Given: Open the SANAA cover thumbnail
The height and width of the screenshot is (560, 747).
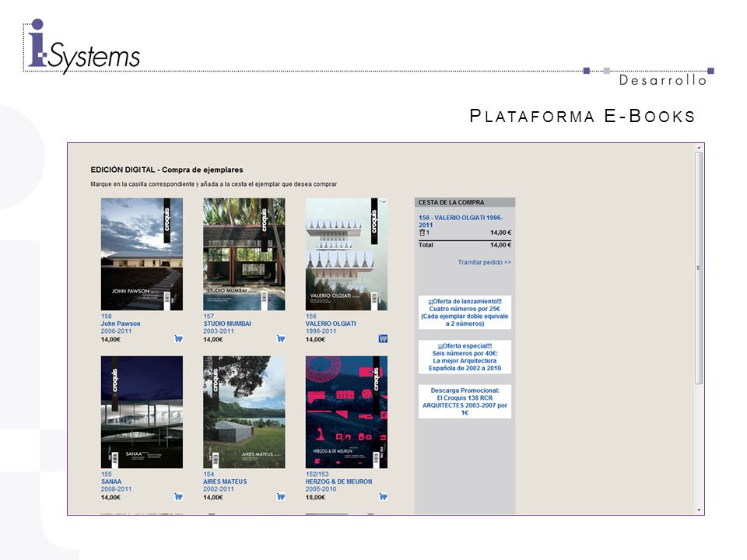Looking at the screenshot, I should coord(142,412).
